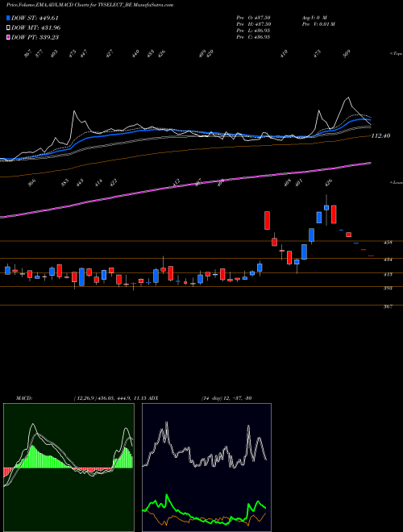Viewport: 403px width, 532px height.
Task: Click the highest blue candlestick with long wick
Action: [326, 208]
